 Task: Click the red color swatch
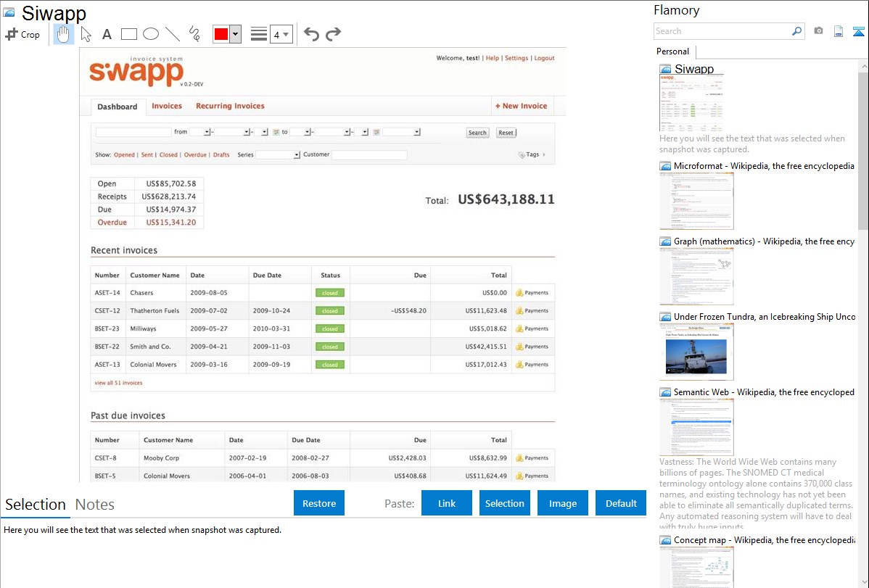[x=221, y=34]
